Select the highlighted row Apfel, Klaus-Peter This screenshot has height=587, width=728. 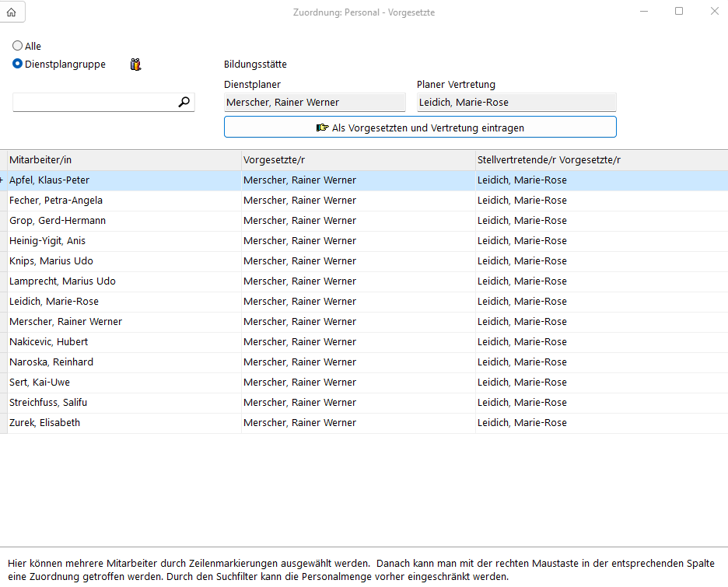click(x=117, y=180)
